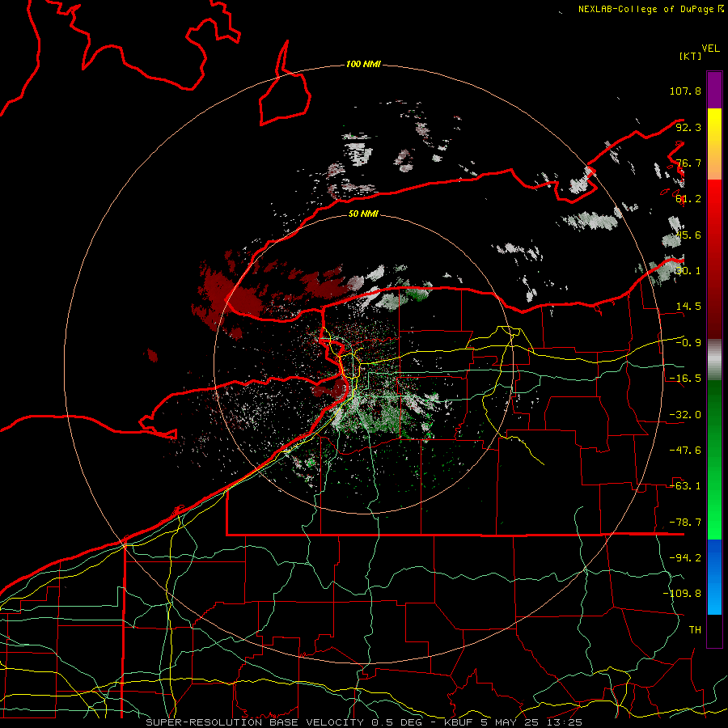Select the 45.6 legend value

point(688,235)
